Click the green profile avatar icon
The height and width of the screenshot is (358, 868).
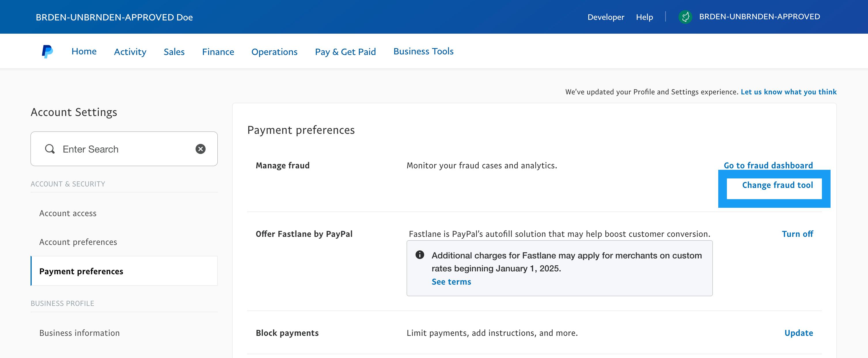pos(685,17)
